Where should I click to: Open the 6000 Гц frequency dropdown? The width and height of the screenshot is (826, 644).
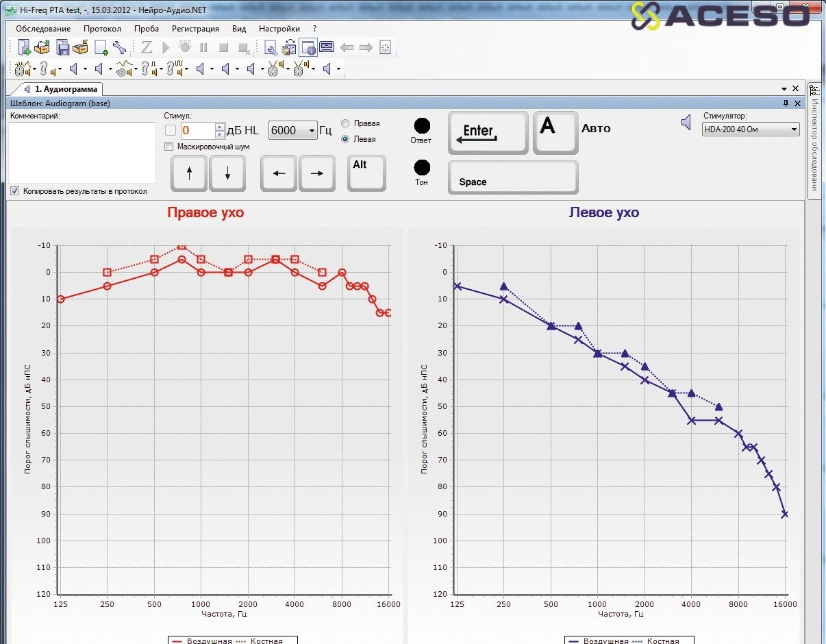tap(292, 130)
